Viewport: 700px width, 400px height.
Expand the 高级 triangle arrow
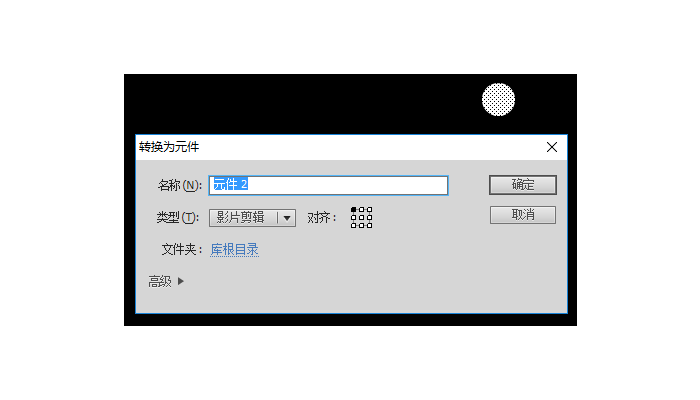pyautogui.click(x=181, y=281)
